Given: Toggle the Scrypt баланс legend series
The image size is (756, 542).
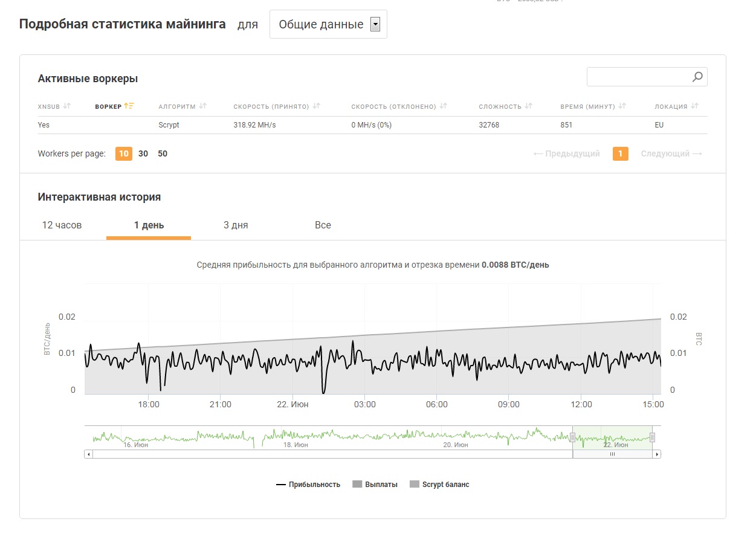Looking at the screenshot, I should (439, 485).
